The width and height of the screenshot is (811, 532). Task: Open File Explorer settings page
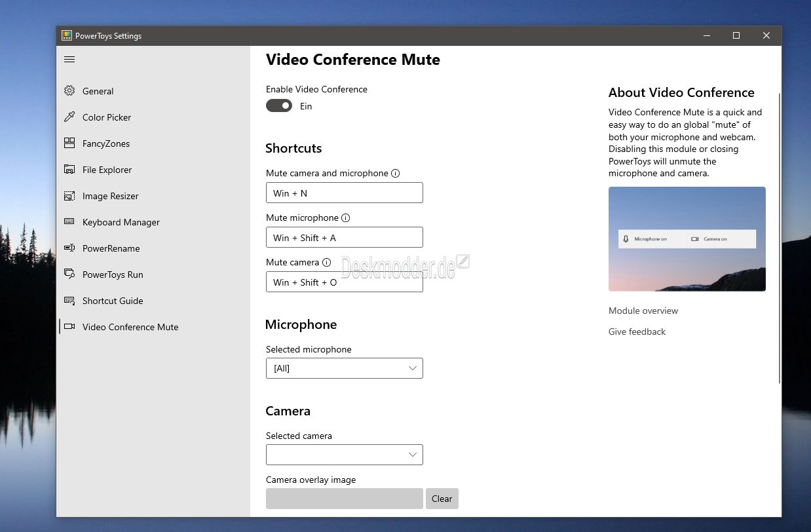coord(153,170)
